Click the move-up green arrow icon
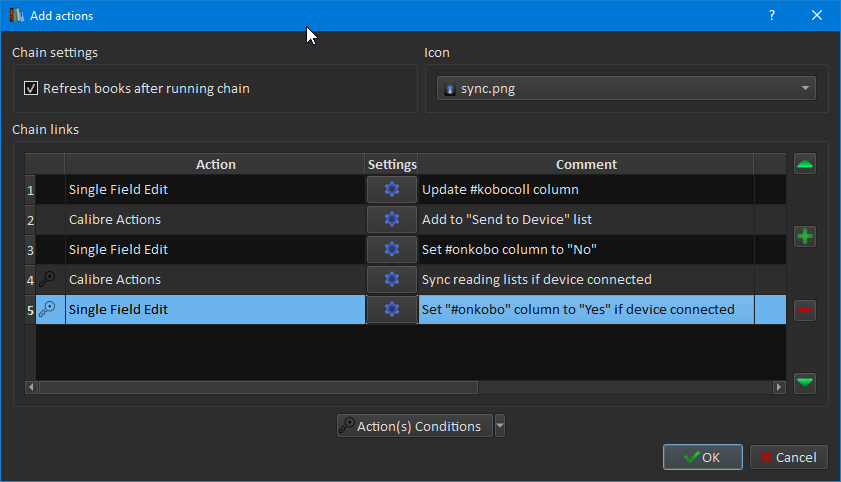The image size is (841, 482). click(805, 164)
